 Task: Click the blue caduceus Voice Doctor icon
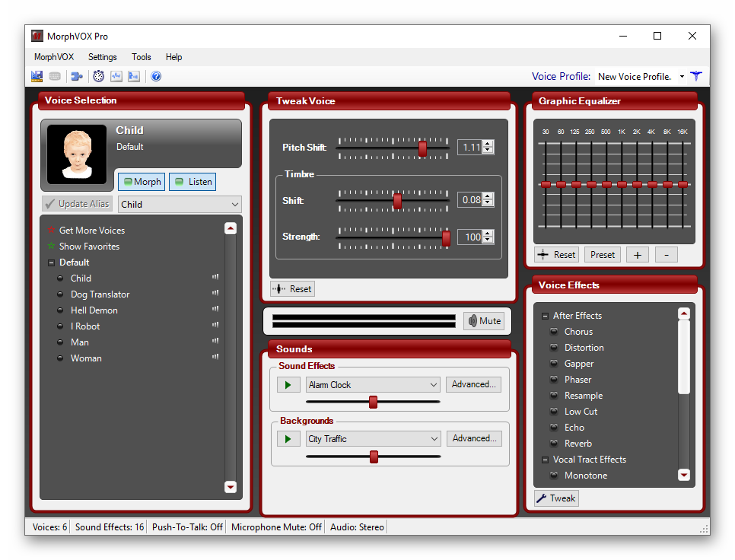coord(695,76)
